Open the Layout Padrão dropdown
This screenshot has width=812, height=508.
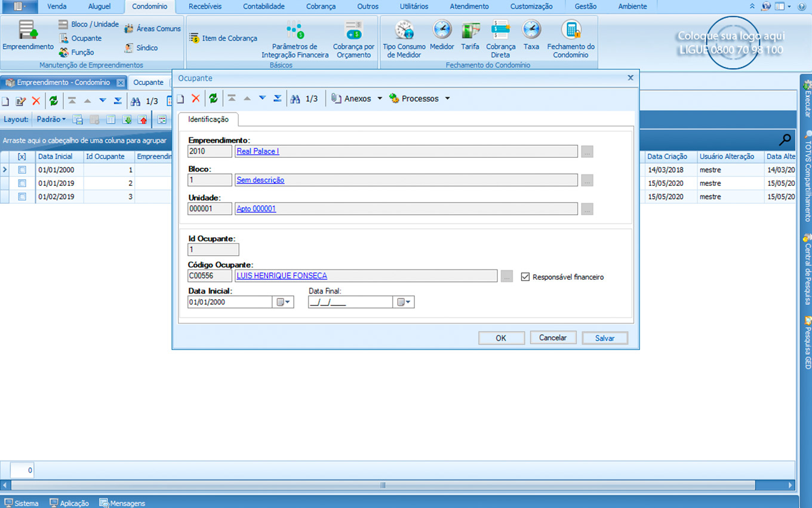51,120
